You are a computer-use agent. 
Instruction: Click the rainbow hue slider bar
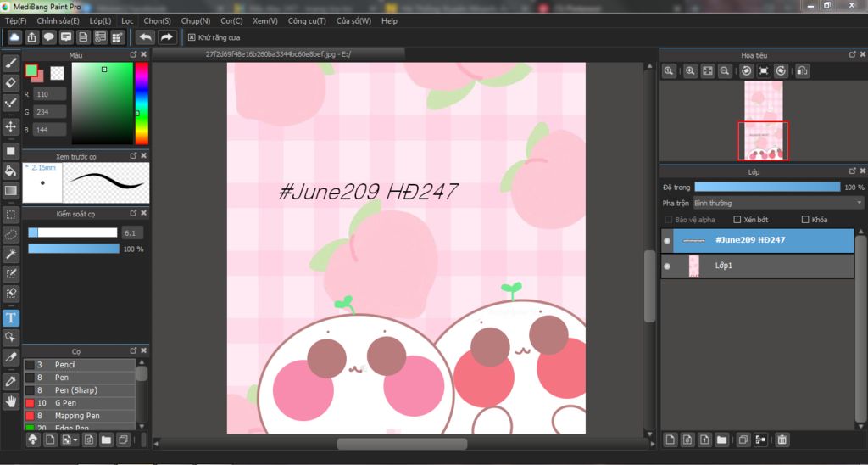pyautogui.click(x=142, y=103)
